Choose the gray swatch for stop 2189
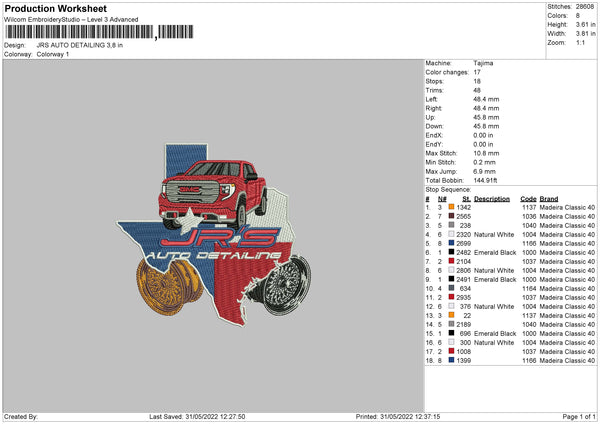This screenshot has height=424, width=600. coord(453,324)
